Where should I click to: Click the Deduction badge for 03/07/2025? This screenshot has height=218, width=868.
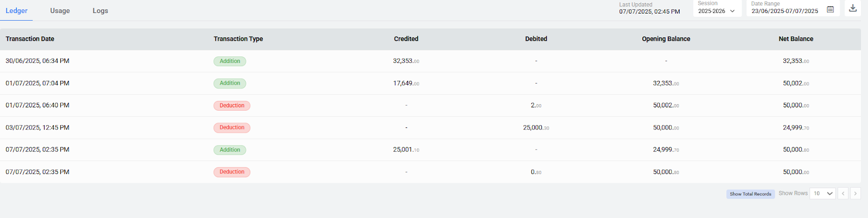click(232, 128)
